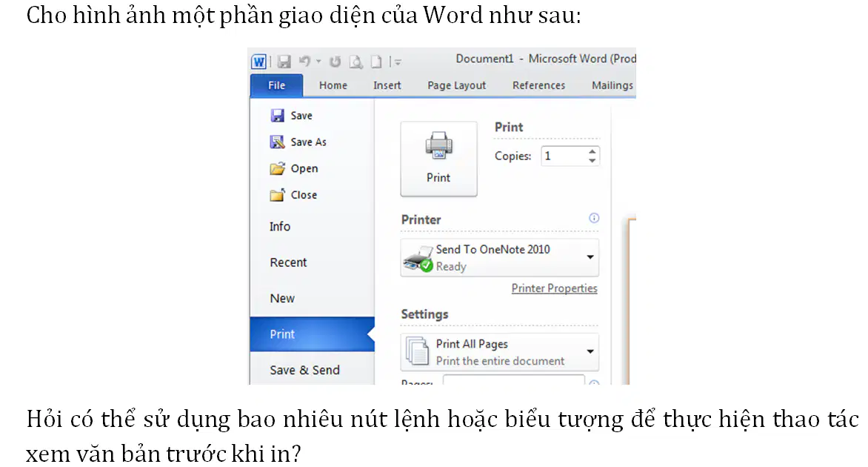This screenshot has width=868, height=467.
Task: Click the Redo icon in the Quick Access Toolbar
Action: (x=335, y=62)
